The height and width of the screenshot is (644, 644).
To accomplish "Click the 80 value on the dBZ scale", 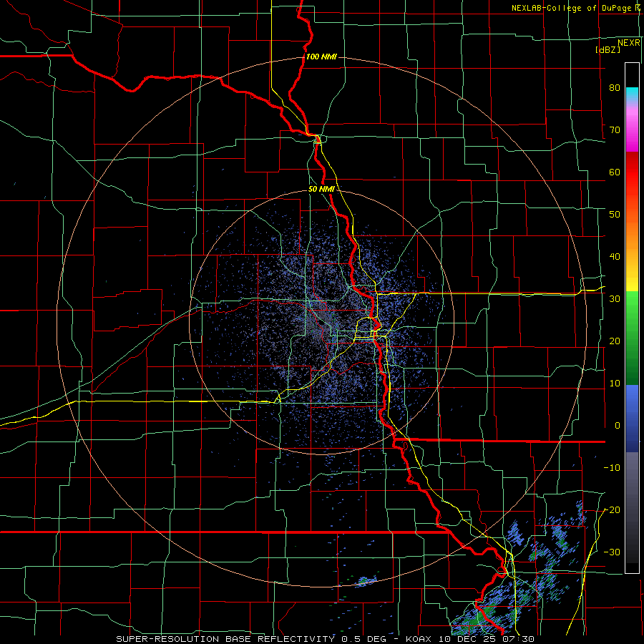I will 615,88.
